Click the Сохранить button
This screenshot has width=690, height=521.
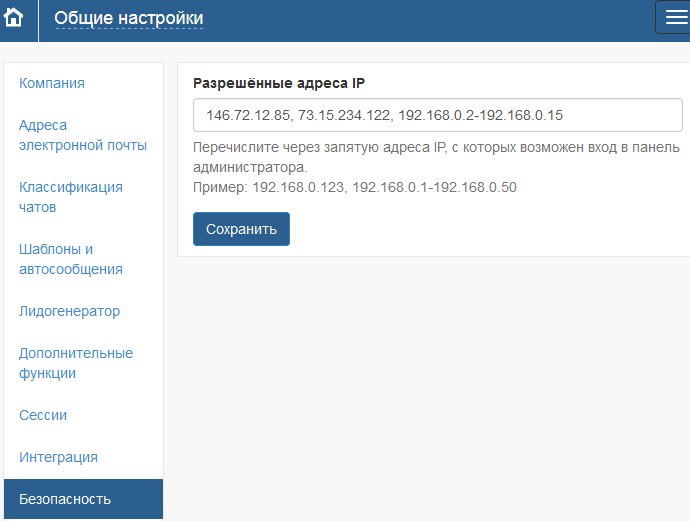(241, 229)
